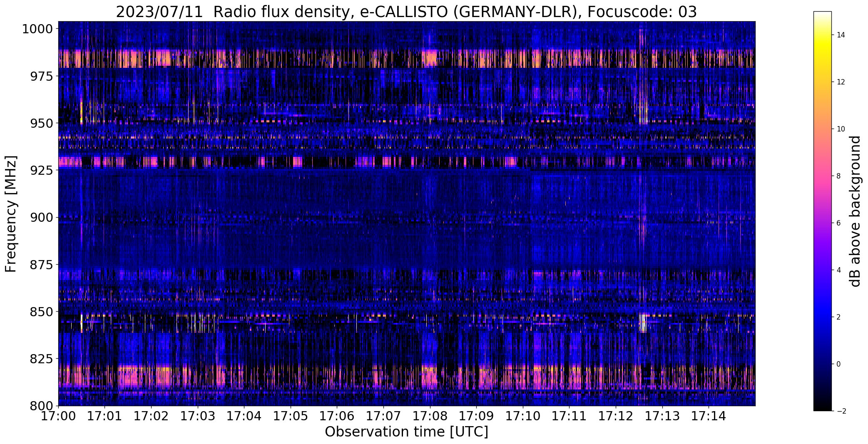Click the 1000 MHz frequency tick label
This screenshot has height=444, width=868.
[x=37, y=29]
